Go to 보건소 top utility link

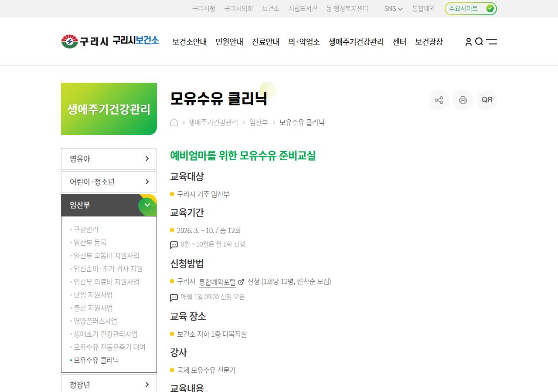271,8
